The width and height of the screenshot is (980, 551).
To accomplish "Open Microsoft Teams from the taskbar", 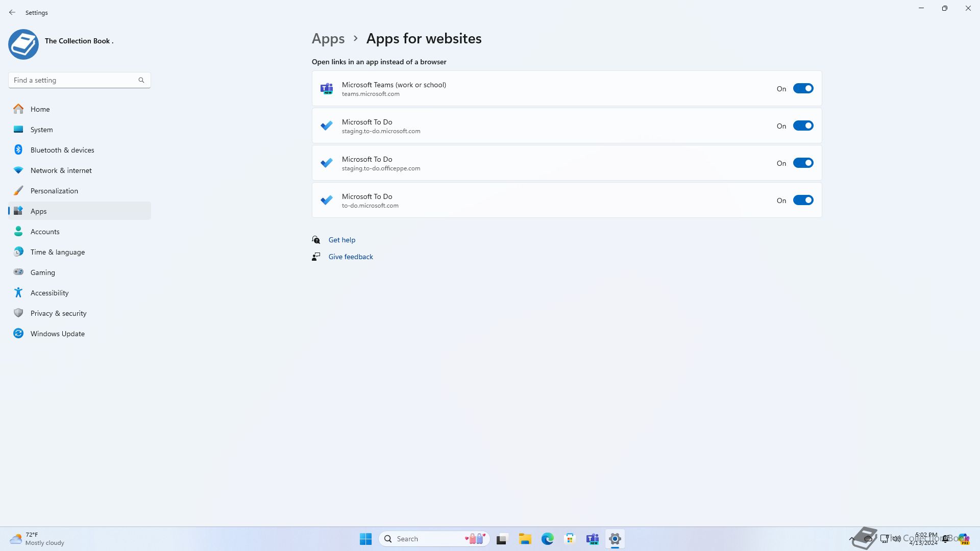I will point(593,539).
